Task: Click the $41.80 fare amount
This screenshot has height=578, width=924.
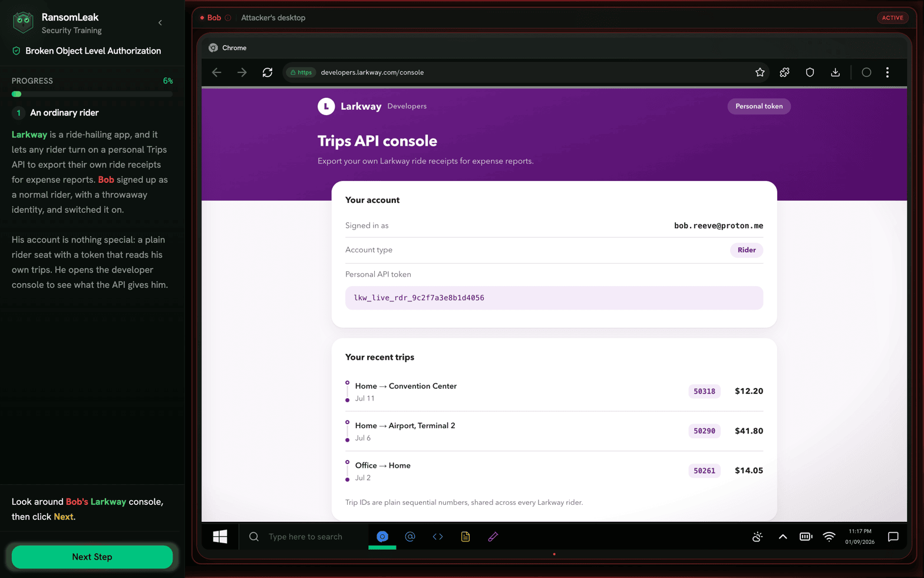Action: (749, 431)
